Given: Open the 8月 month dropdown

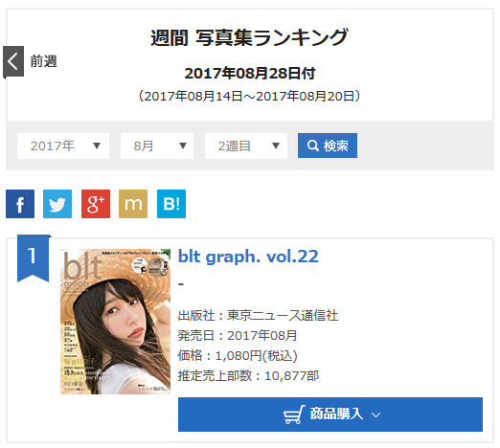Looking at the screenshot, I should (157, 146).
